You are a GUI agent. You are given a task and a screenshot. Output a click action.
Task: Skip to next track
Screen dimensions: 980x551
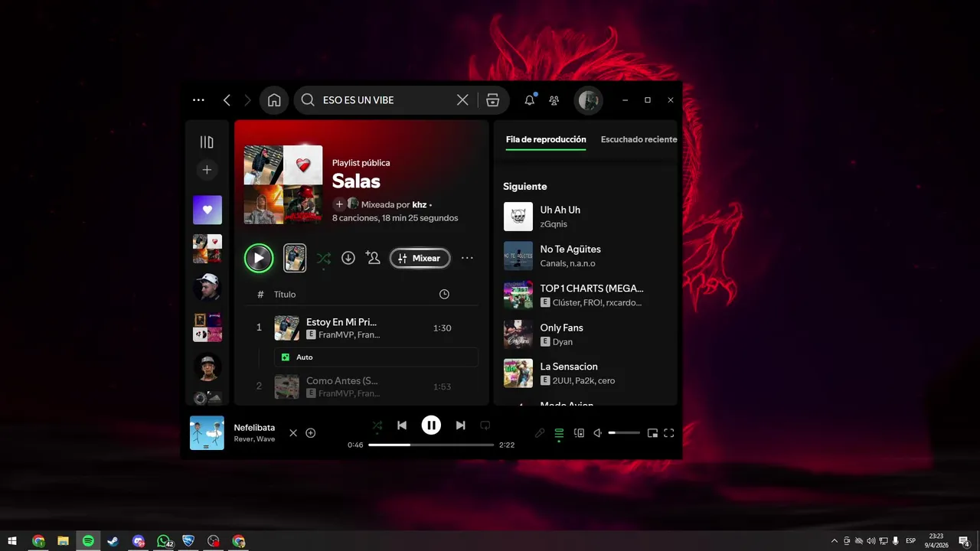point(460,425)
